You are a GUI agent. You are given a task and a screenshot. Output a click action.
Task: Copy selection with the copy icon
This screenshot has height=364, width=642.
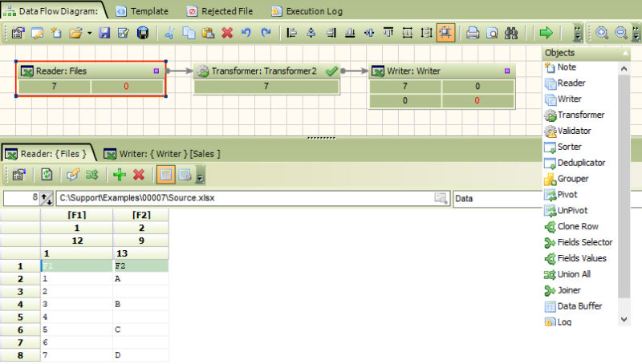click(x=189, y=33)
